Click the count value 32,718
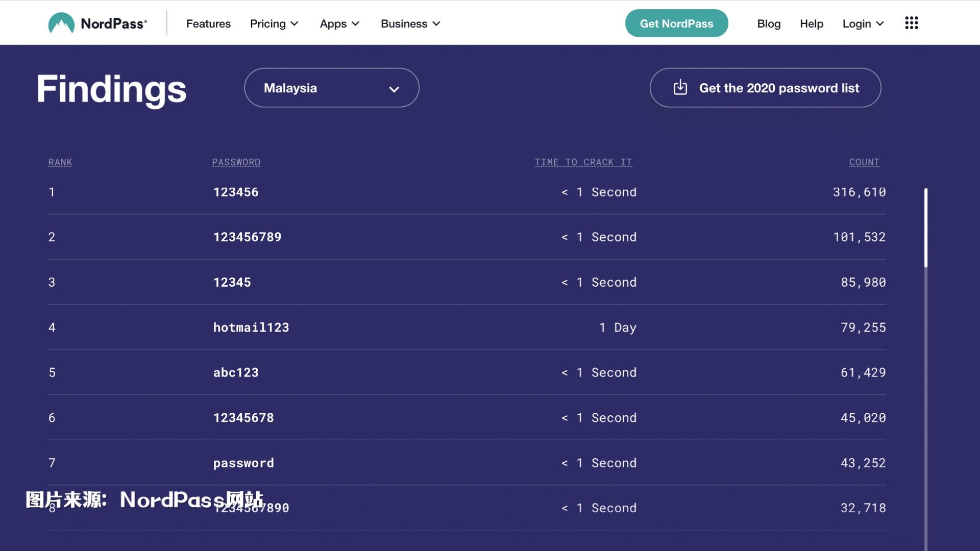The image size is (980, 551). [864, 508]
